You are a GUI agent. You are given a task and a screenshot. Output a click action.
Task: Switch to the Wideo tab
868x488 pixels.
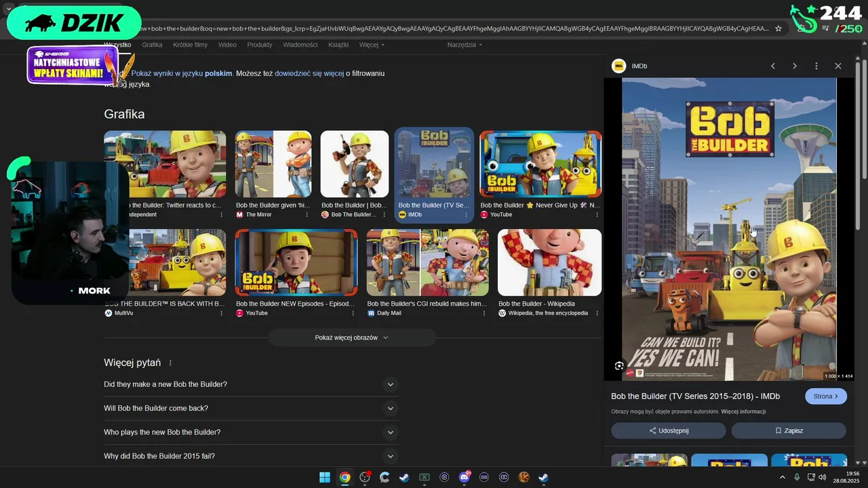click(227, 45)
